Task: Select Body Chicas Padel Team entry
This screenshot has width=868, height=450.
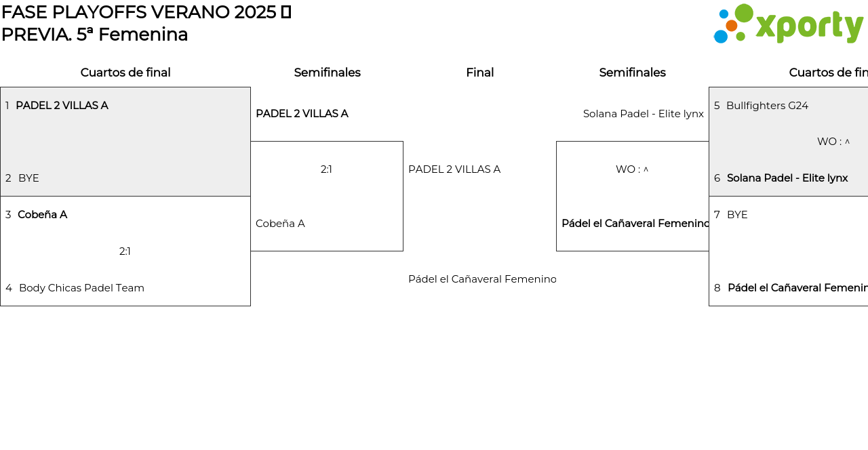Action: tap(81, 288)
